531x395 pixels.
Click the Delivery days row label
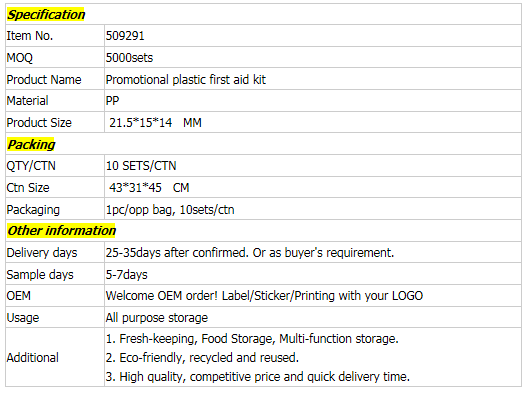pyautogui.click(x=42, y=253)
